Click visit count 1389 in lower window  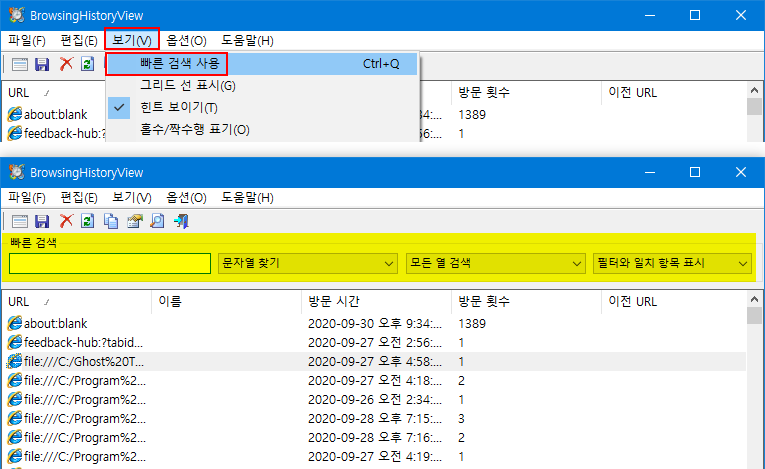(472, 324)
